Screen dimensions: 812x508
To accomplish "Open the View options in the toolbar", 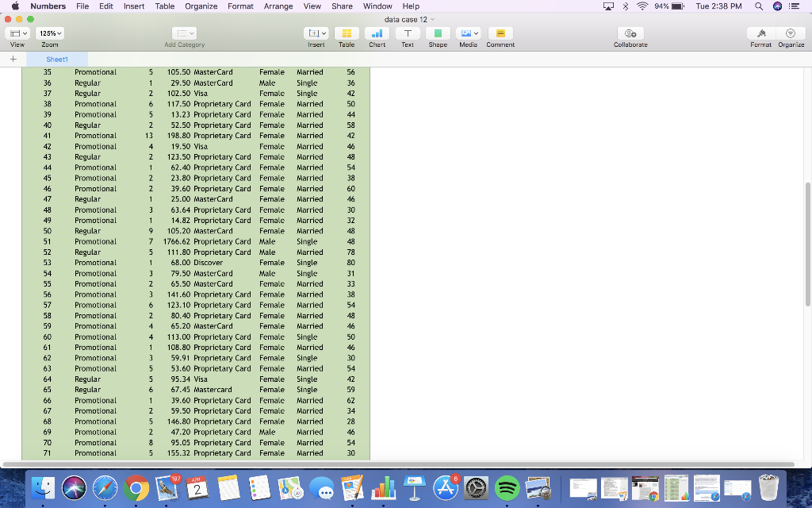I will pyautogui.click(x=17, y=33).
